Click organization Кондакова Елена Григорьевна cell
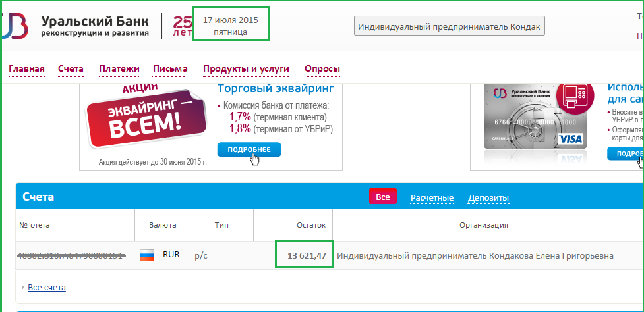The height and width of the screenshot is (312, 644). [x=475, y=256]
